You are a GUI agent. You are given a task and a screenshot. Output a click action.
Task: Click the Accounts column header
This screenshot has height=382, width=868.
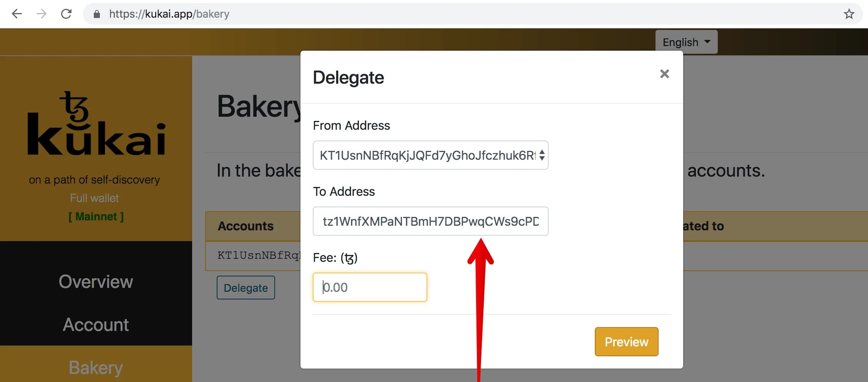[x=246, y=226]
